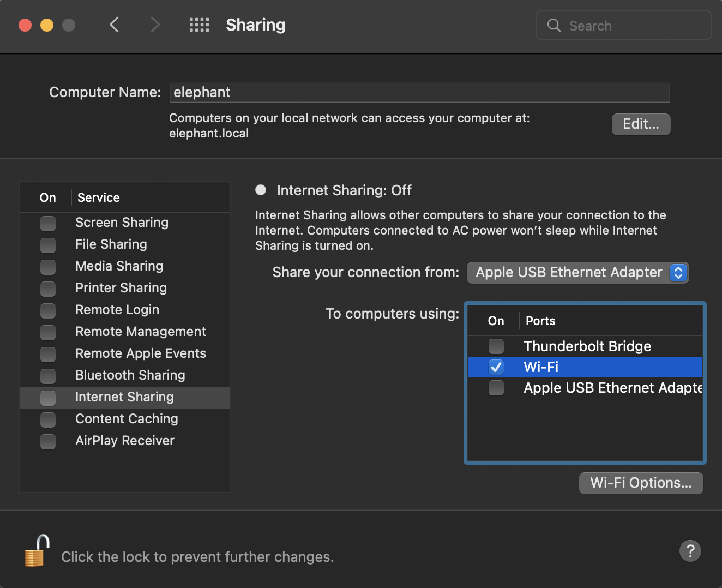The width and height of the screenshot is (722, 588).
Task: Click the lock icon to prevent further changes
Action: coord(36,550)
